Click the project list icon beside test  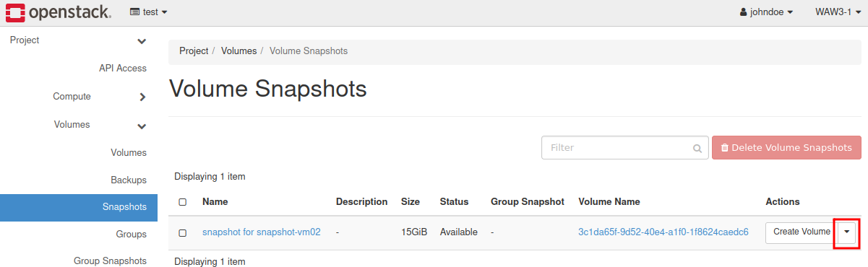click(x=134, y=12)
